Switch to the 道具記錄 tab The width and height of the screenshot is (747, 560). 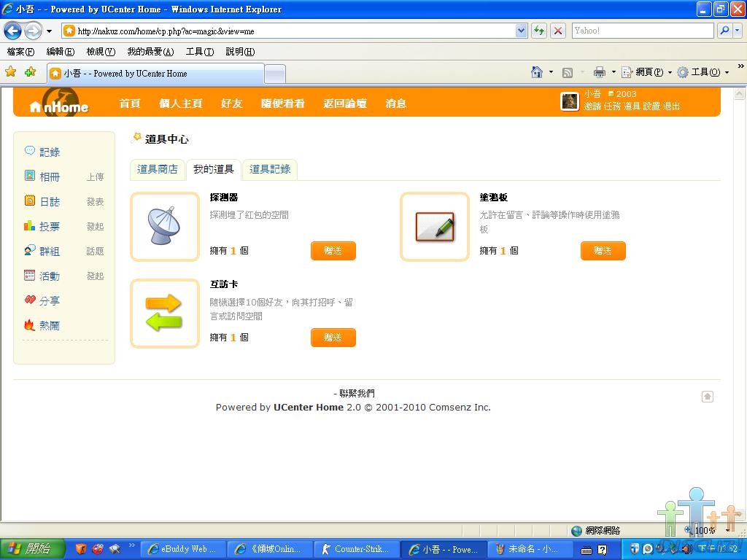[270, 169]
